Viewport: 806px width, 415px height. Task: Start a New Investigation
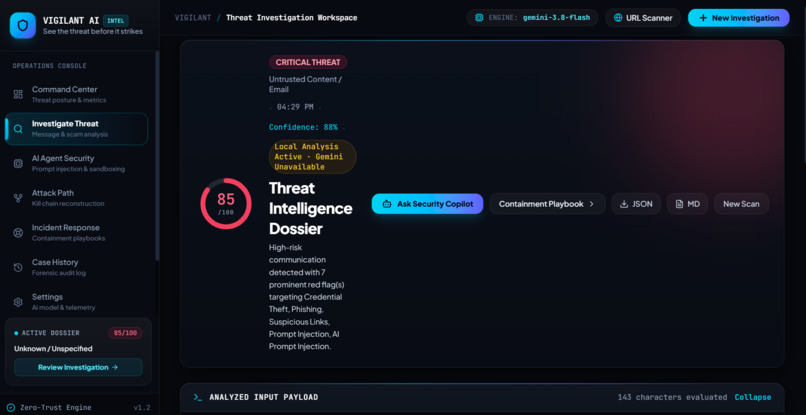point(739,18)
